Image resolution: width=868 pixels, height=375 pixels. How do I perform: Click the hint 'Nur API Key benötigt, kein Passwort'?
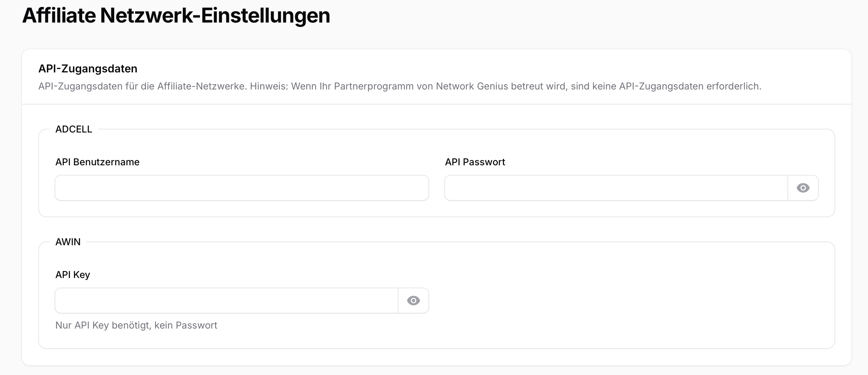[136, 325]
